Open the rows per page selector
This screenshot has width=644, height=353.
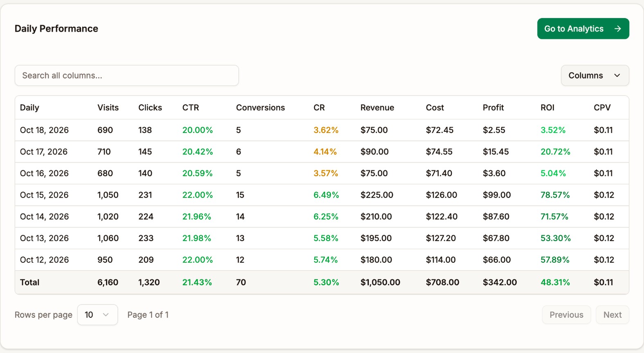[x=97, y=315]
